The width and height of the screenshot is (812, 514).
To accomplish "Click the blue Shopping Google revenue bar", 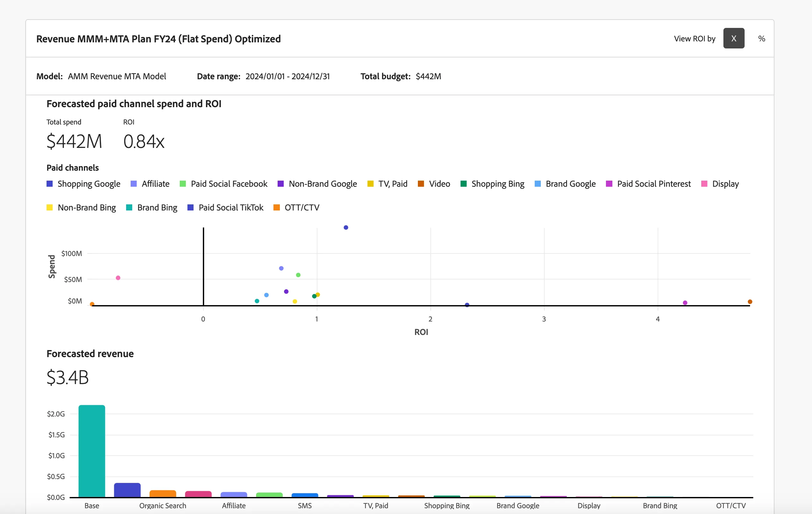I will (127, 490).
